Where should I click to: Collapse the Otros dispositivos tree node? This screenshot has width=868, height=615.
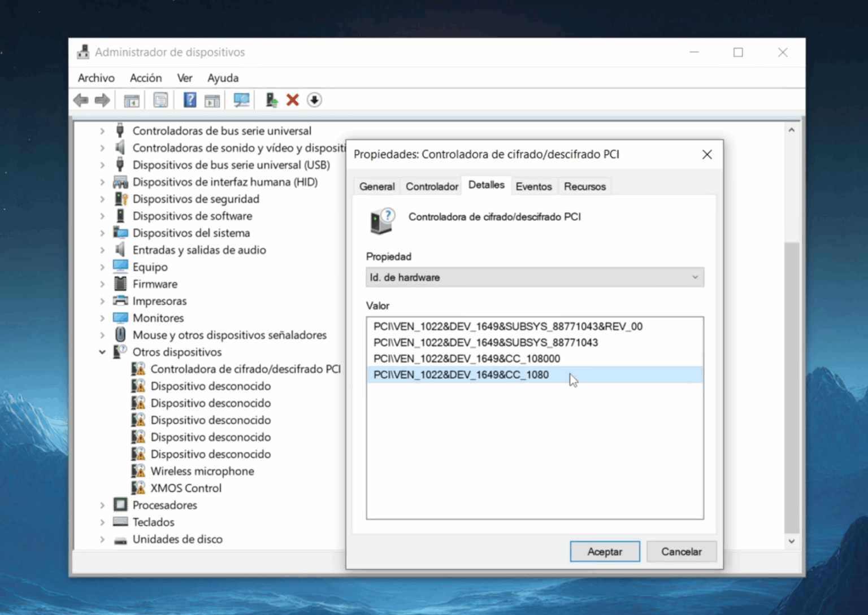click(x=102, y=352)
